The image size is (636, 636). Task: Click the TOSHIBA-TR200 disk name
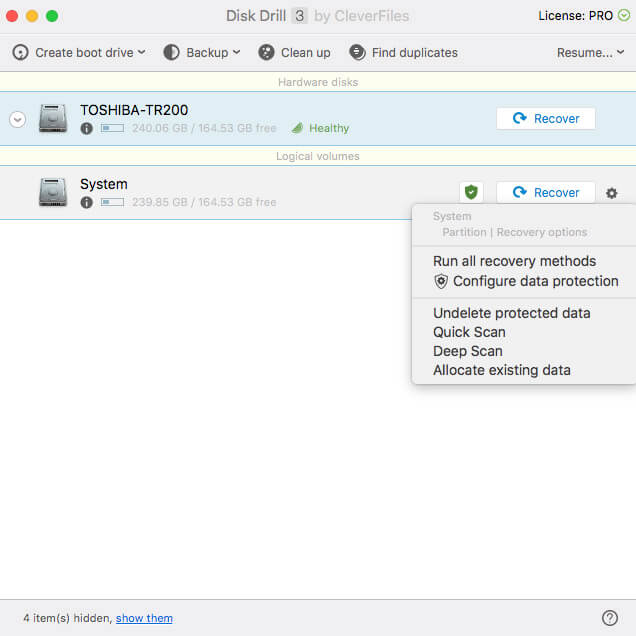click(134, 110)
